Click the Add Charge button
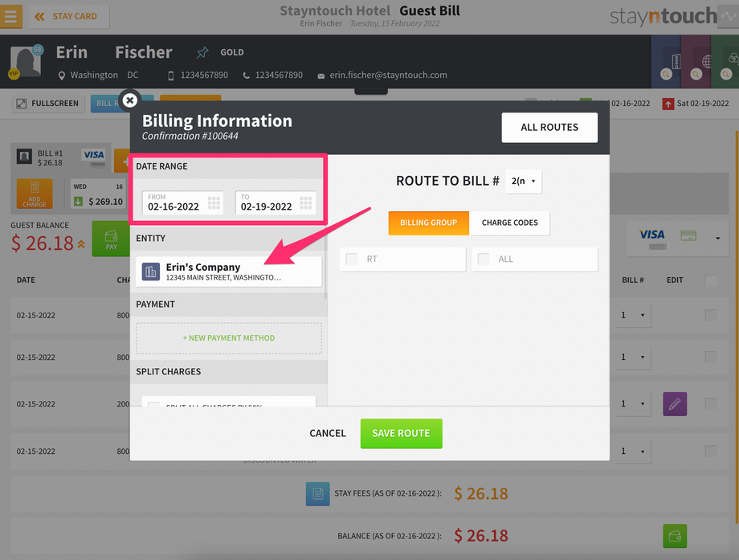Image resolution: width=739 pixels, height=560 pixels. point(35,194)
